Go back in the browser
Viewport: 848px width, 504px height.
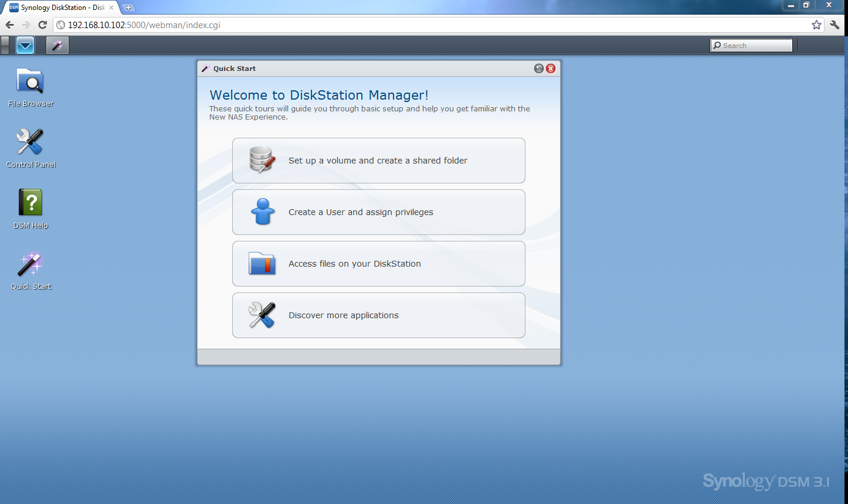pos(9,25)
